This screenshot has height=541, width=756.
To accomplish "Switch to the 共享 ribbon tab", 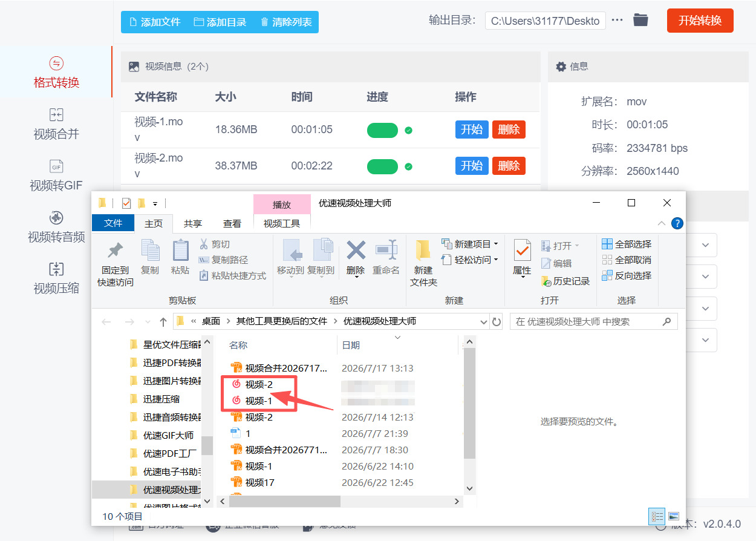I will 193,223.
